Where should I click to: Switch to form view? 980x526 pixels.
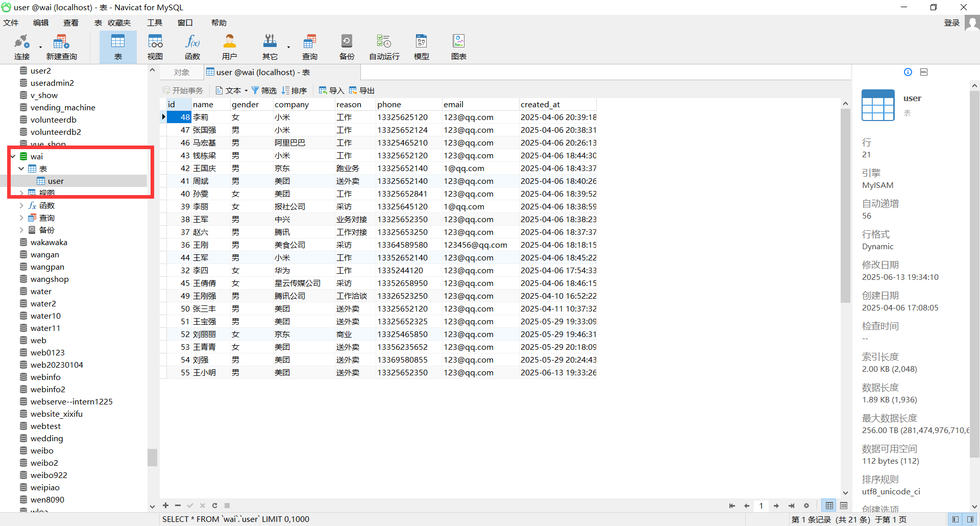tap(844, 506)
